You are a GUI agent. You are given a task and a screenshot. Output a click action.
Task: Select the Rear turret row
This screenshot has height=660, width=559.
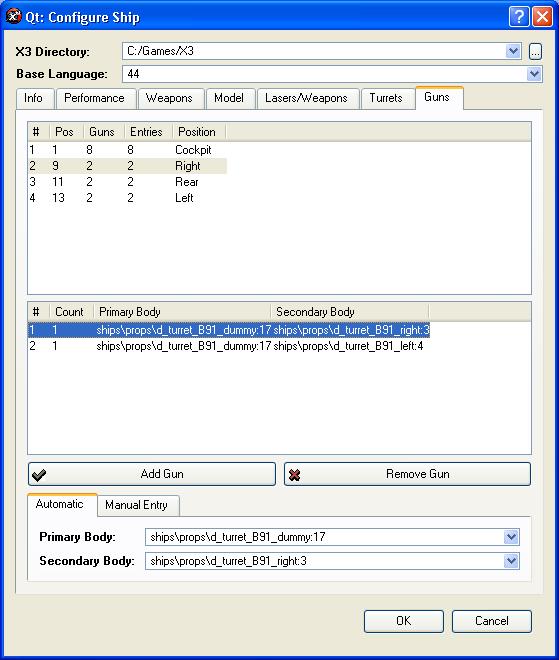click(127, 182)
